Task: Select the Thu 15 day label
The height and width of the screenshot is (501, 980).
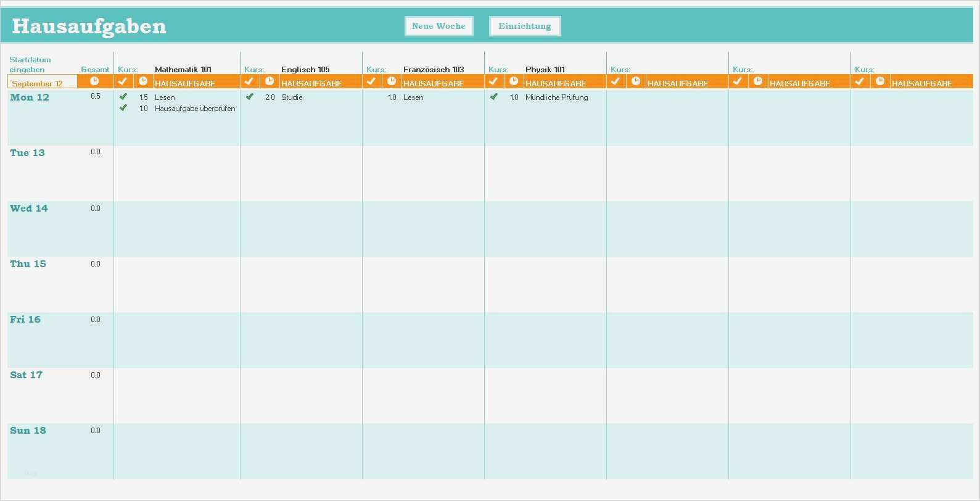Action: pyautogui.click(x=28, y=264)
